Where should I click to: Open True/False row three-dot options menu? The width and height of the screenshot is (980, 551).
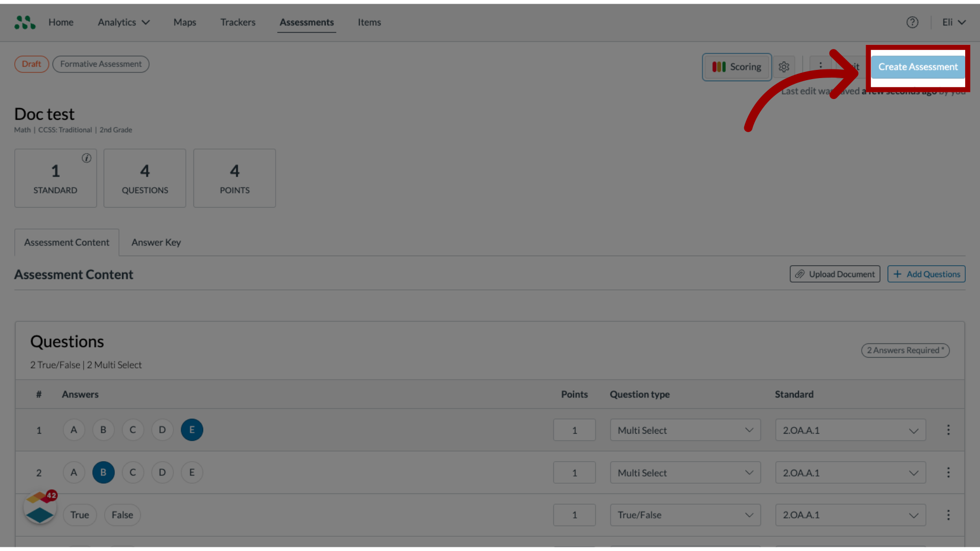point(948,515)
